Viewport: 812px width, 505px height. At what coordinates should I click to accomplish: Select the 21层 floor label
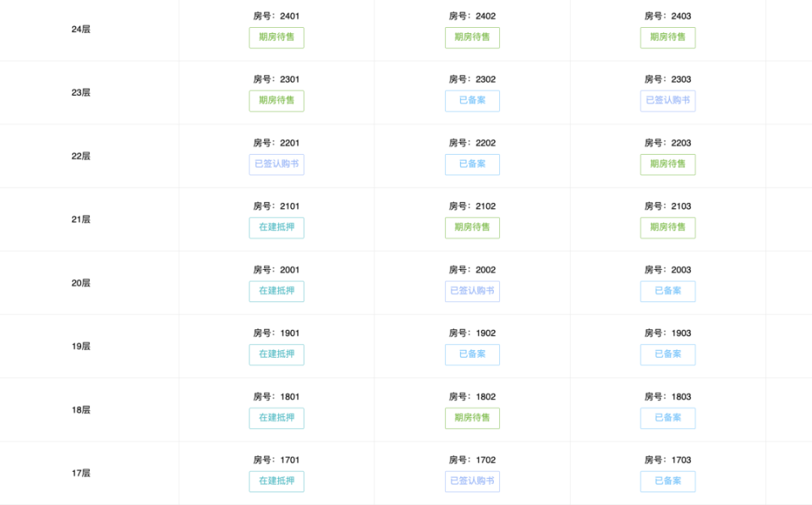[x=81, y=220]
